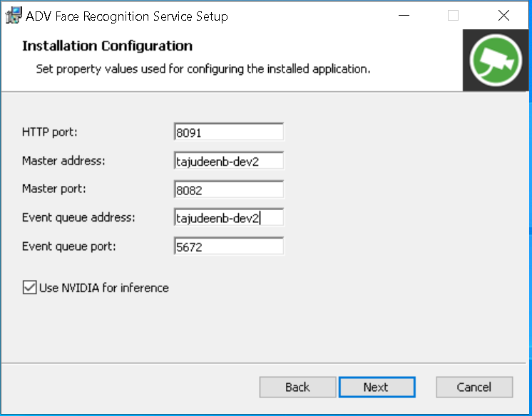
Task: Focus the Master address text box
Action: [228, 161]
